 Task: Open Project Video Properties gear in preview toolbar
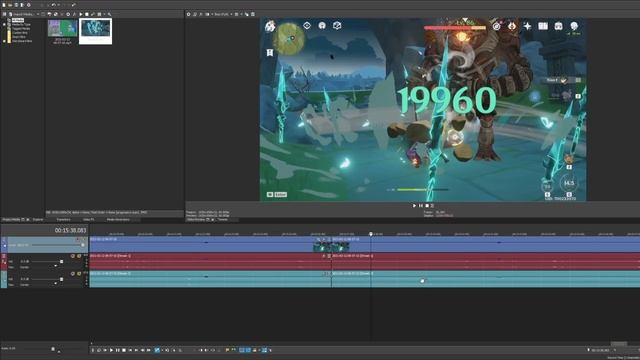189,14
